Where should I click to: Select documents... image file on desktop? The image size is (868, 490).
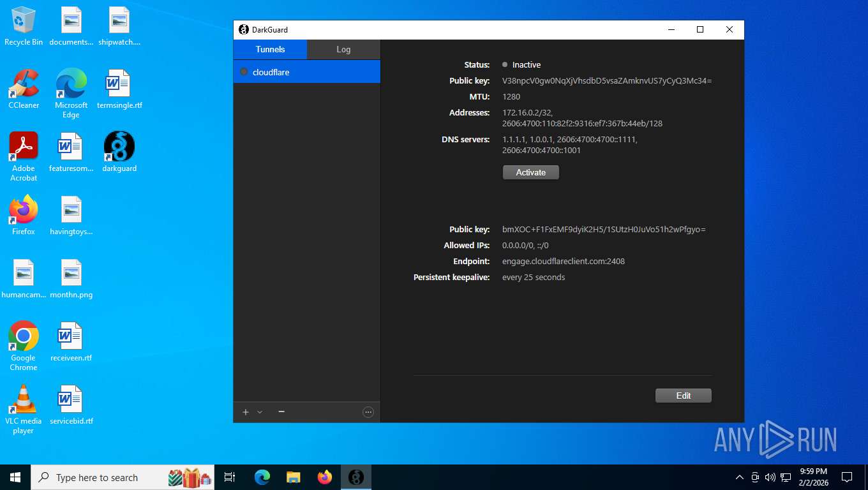coord(71,26)
